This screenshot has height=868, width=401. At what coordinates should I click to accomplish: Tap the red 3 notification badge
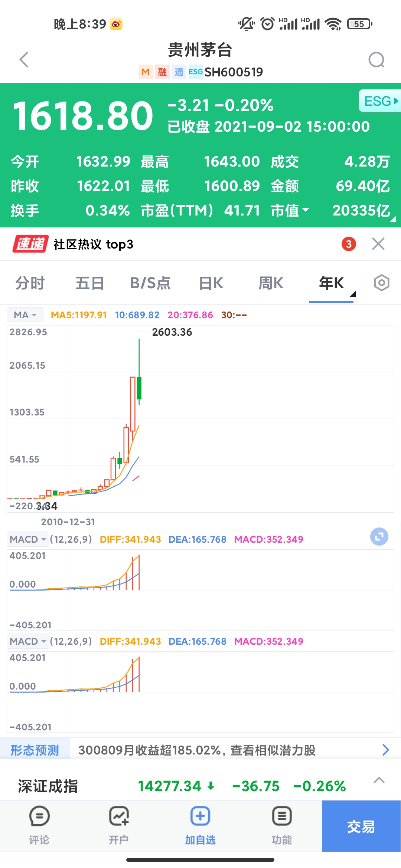click(x=349, y=244)
